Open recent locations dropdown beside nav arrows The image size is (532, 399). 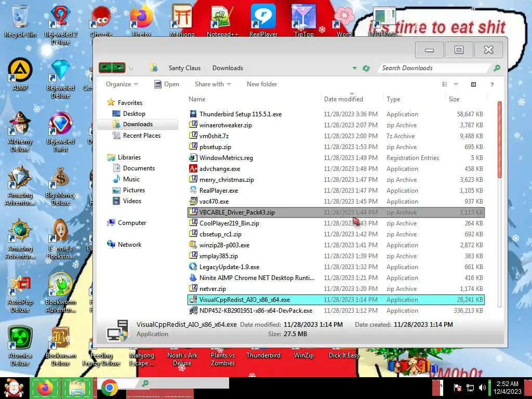[131, 69]
